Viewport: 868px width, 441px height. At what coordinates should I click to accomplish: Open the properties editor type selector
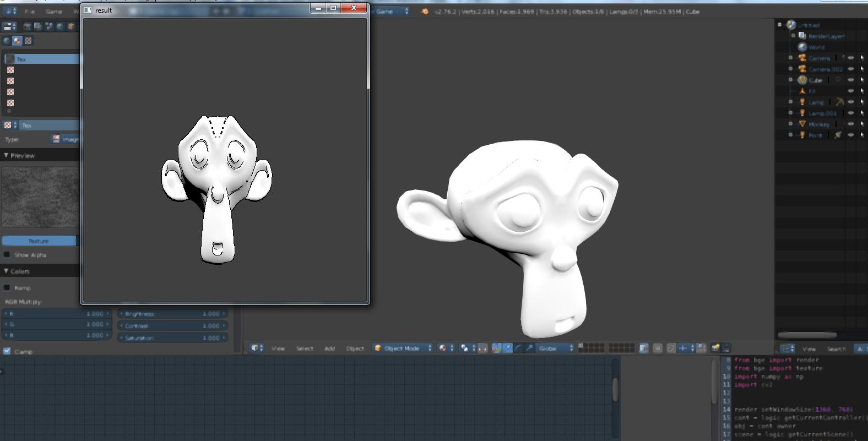(9, 26)
